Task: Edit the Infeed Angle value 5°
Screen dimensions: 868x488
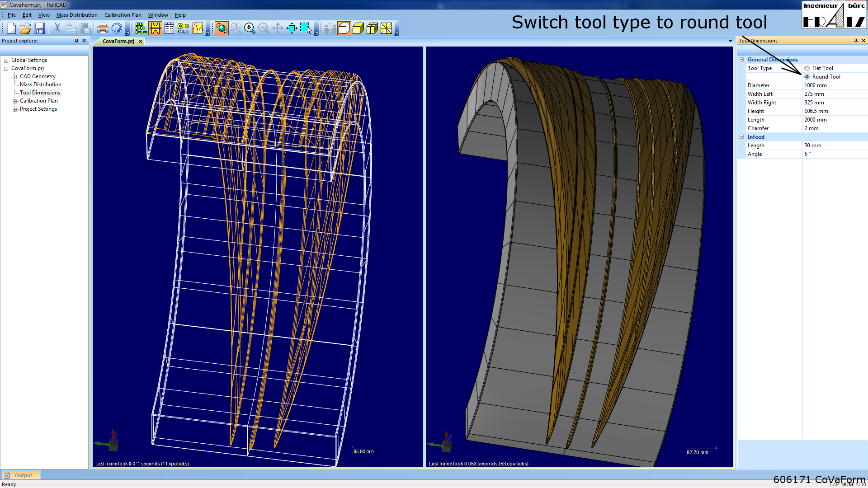Action: pos(835,154)
